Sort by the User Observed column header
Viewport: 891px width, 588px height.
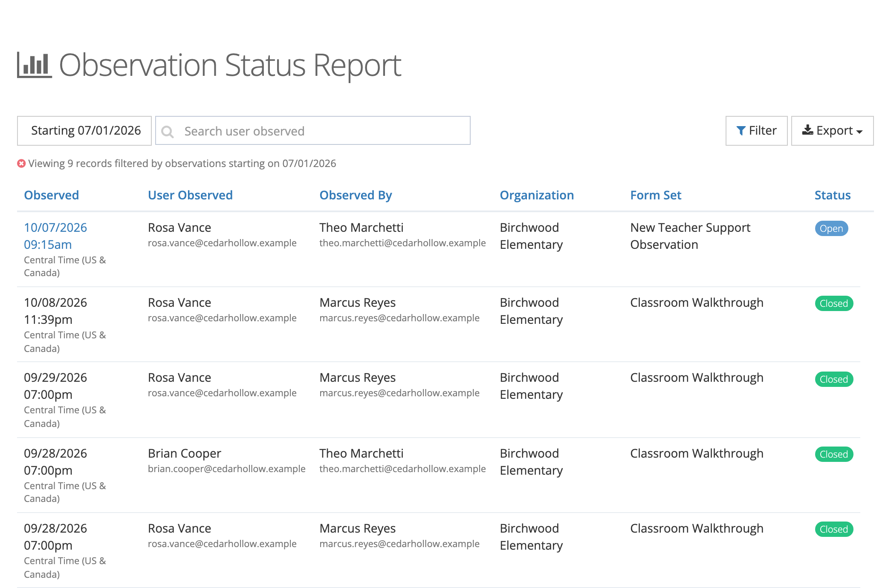190,195
